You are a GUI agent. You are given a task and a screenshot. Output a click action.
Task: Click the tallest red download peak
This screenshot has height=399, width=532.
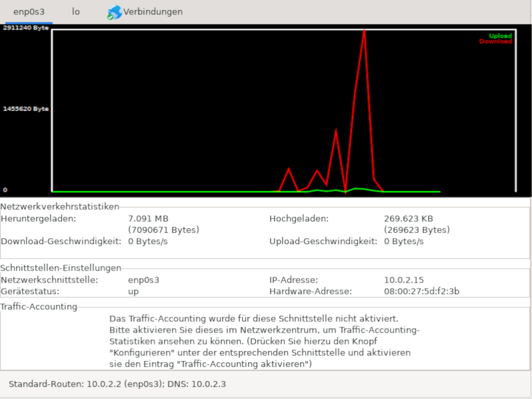(x=364, y=31)
